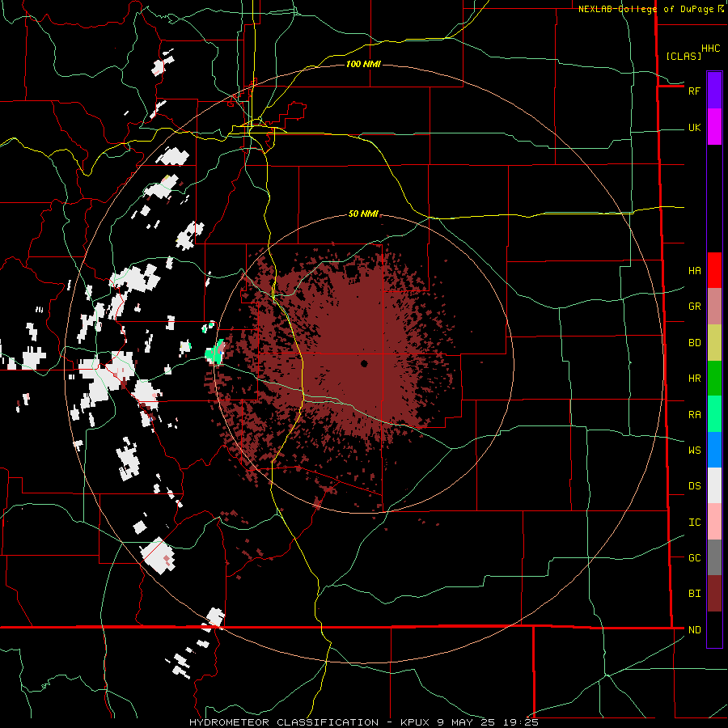
Task: Click the IC legend label
Action: click(694, 523)
